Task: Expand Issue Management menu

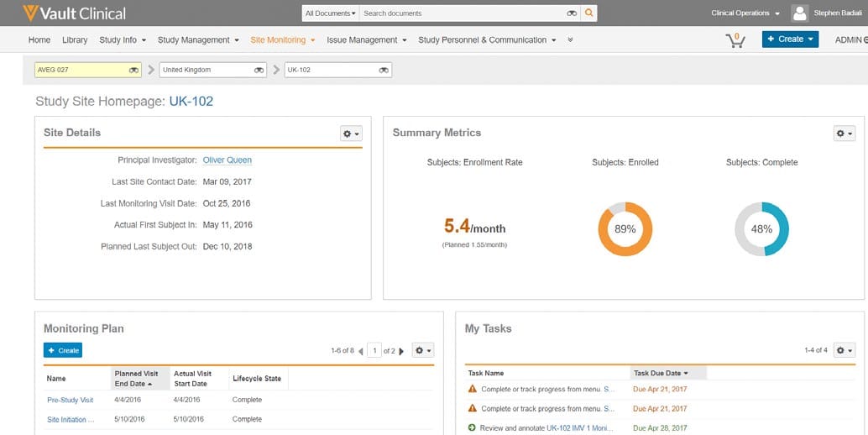Action: (x=367, y=39)
